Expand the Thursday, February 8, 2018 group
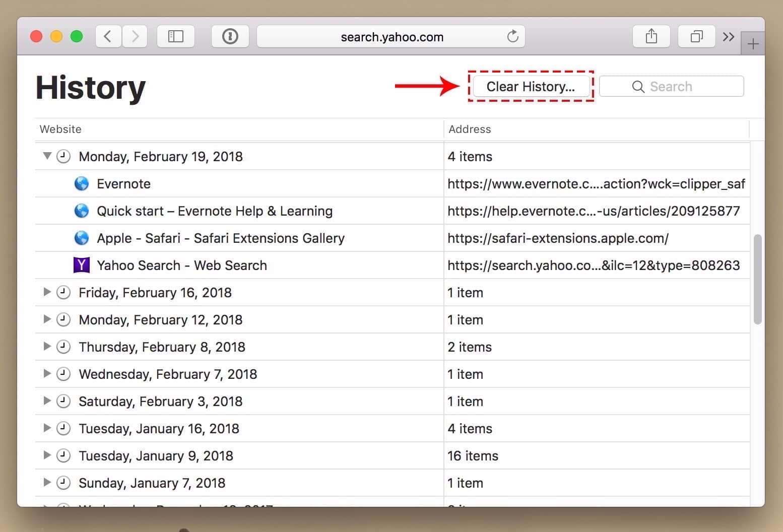This screenshot has width=783, height=532. [47, 346]
